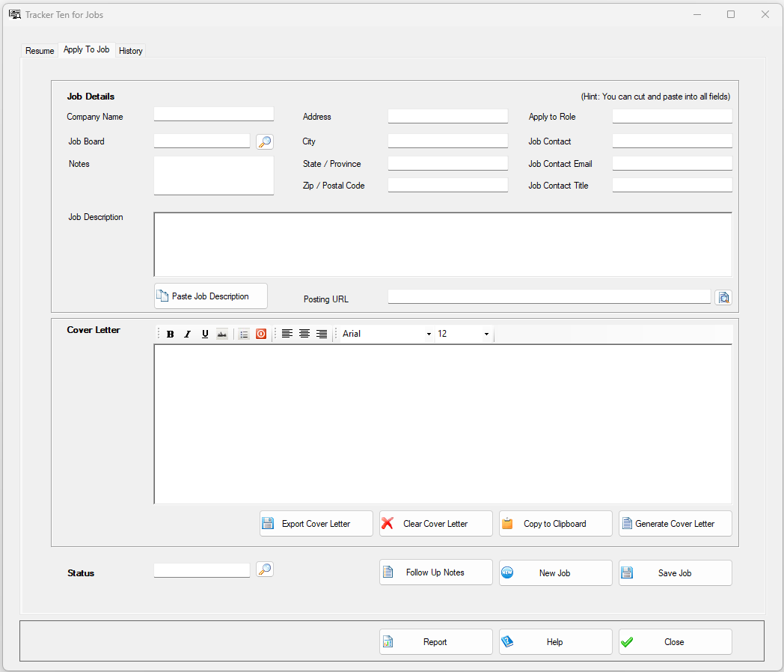Minimize the Tracker Ten for Jobs window

point(697,14)
